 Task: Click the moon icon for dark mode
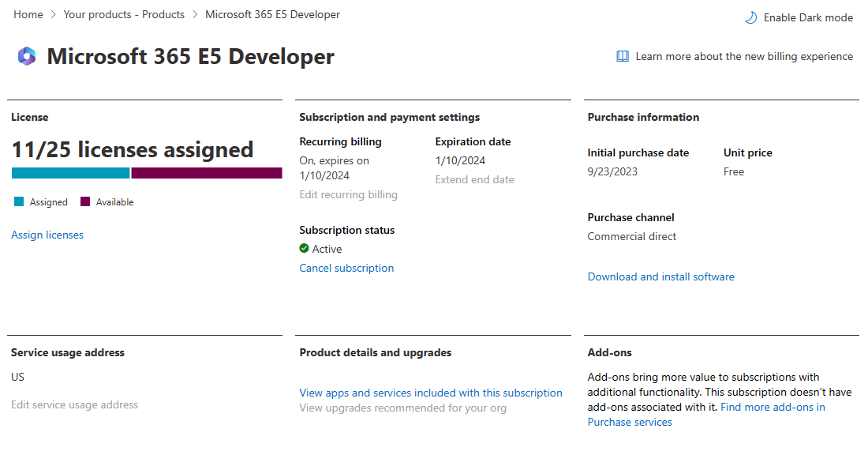pos(750,17)
